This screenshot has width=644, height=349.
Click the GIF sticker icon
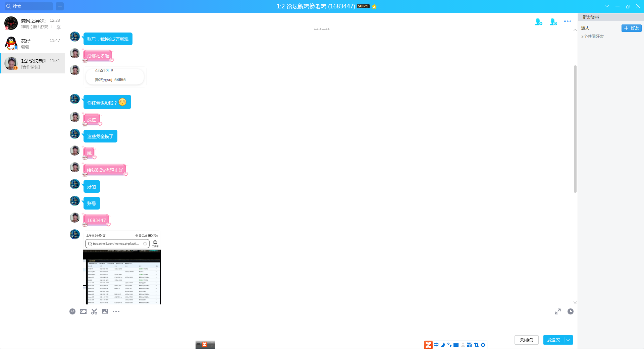[83, 311]
